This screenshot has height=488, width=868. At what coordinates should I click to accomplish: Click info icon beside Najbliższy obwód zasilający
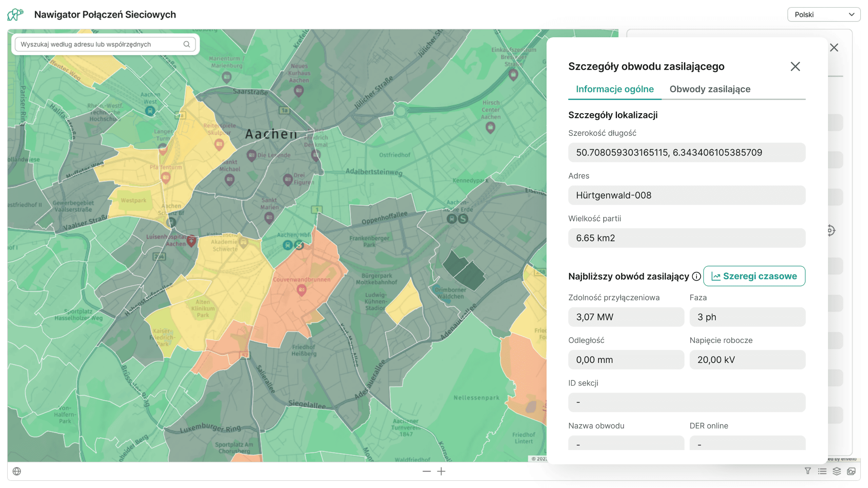click(696, 276)
